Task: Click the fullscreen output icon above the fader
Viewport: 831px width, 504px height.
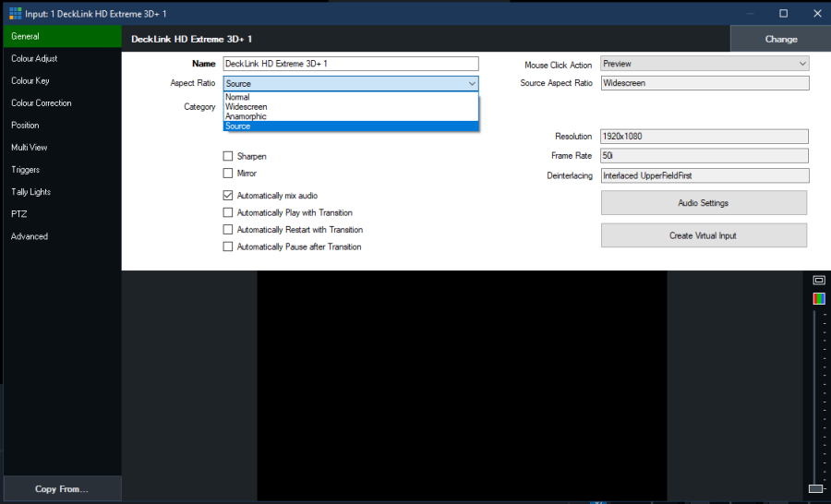Action: pos(818,280)
